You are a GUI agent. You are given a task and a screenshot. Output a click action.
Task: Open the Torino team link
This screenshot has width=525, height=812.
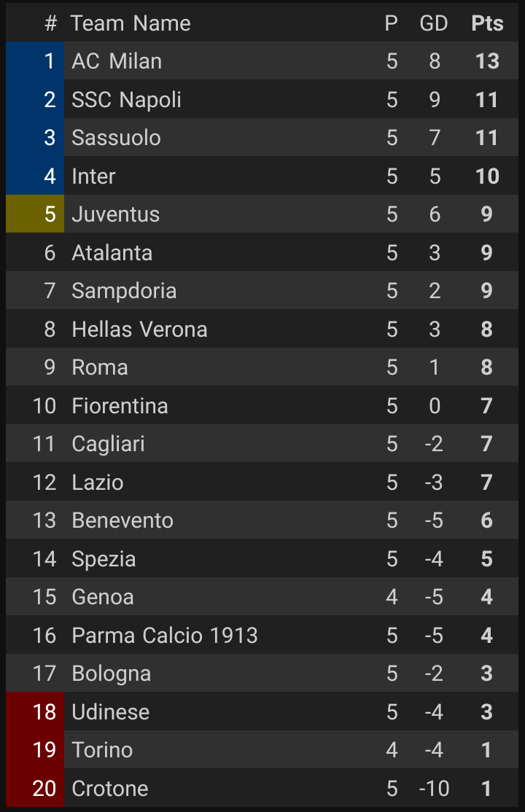102,750
